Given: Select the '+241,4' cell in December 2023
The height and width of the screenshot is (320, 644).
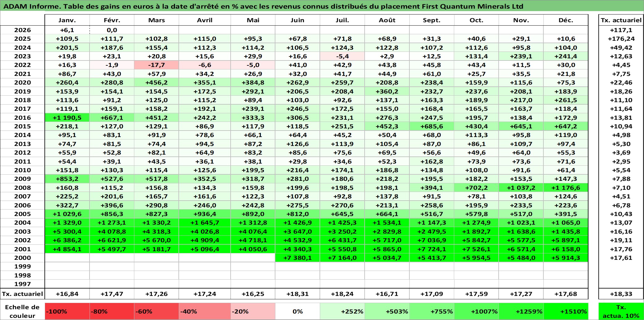Looking at the screenshot, I should coord(566,56).
